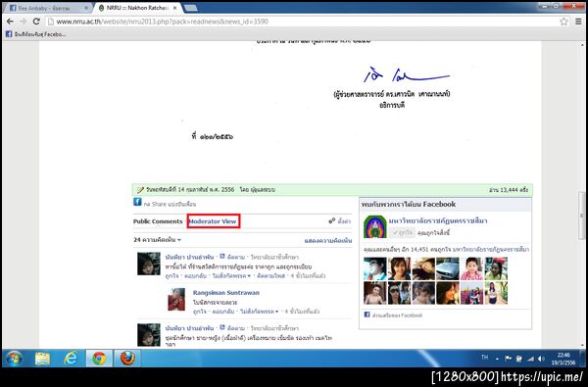Launch Internet Explorer from the taskbar

coord(71,359)
